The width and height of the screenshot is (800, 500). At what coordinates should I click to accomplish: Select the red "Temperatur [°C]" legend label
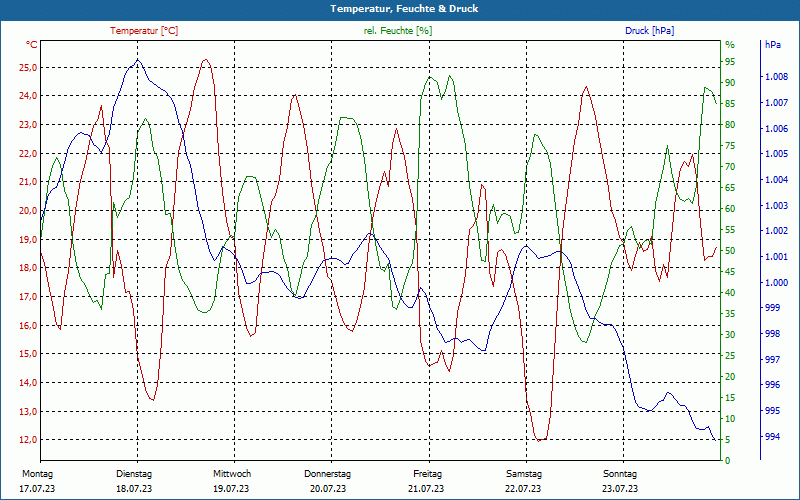pos(144,31)
